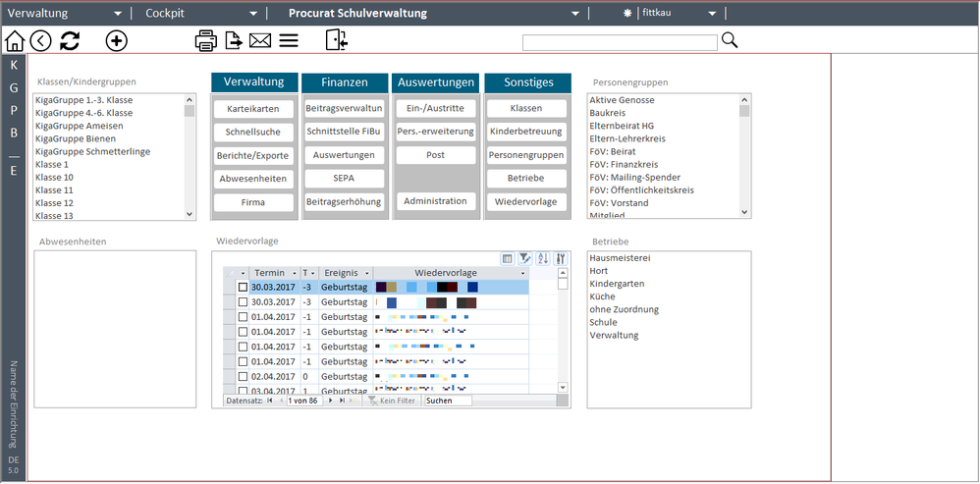Click the Personengruppen scrollbar down arrow

coord(743,212)
